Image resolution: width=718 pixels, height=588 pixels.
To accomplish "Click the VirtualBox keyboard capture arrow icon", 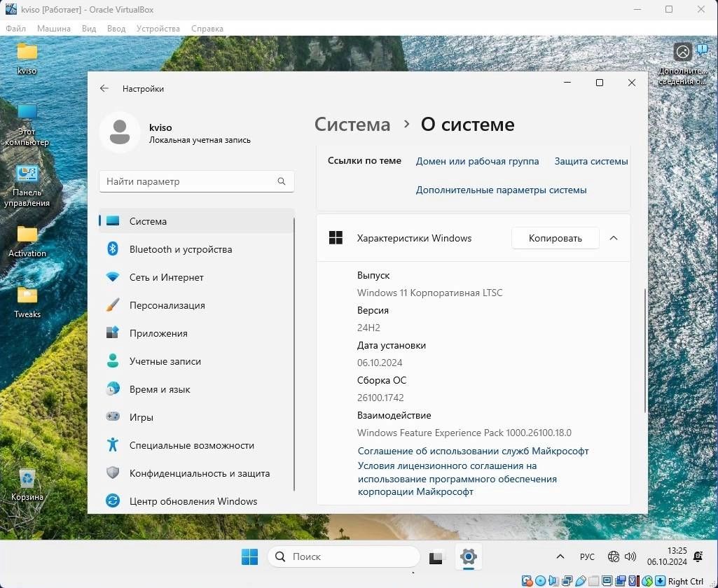I will [661, 581].
